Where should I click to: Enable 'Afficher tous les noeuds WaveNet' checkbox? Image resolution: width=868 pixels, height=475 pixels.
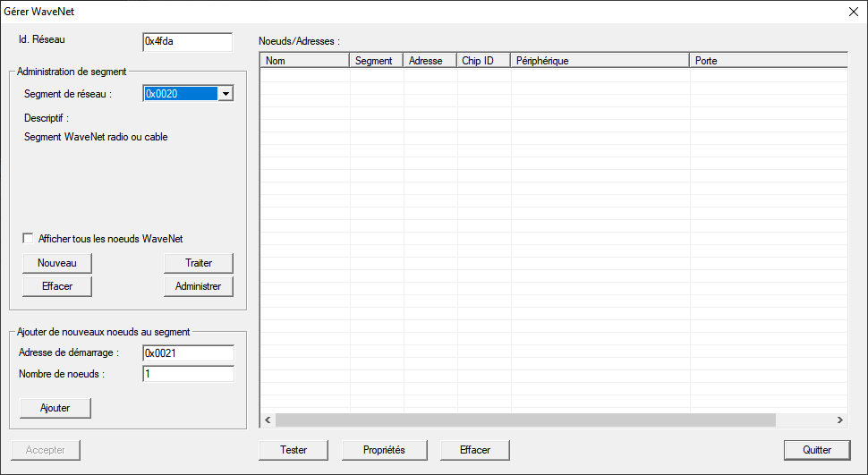coord(29,239)
